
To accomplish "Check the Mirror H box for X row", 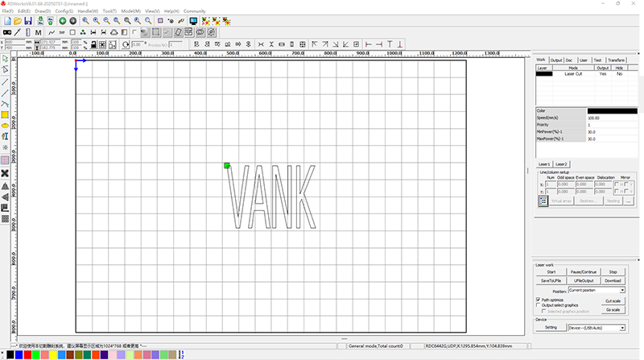I will 617,184.
